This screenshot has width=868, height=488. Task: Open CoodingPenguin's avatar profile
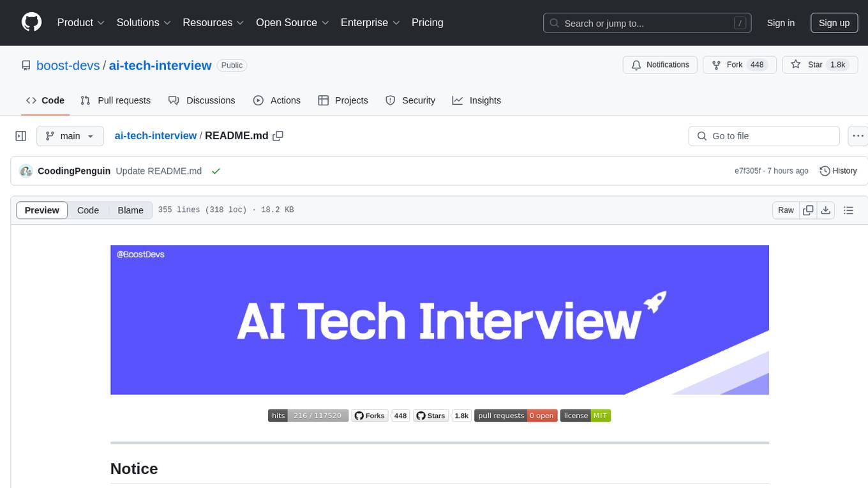26,171
